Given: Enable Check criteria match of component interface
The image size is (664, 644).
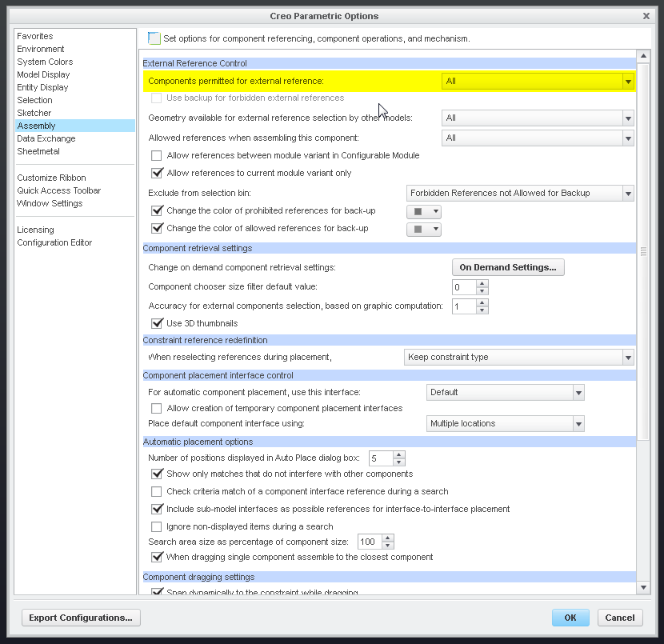Looking at the screenshot, I should [x=157, y=491].
